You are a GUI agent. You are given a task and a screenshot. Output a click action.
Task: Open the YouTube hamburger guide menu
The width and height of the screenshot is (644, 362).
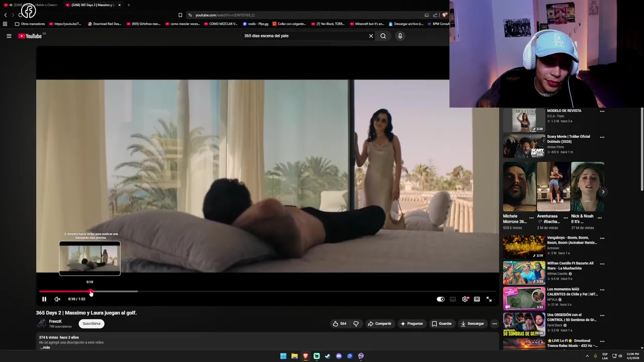point(9,36)
